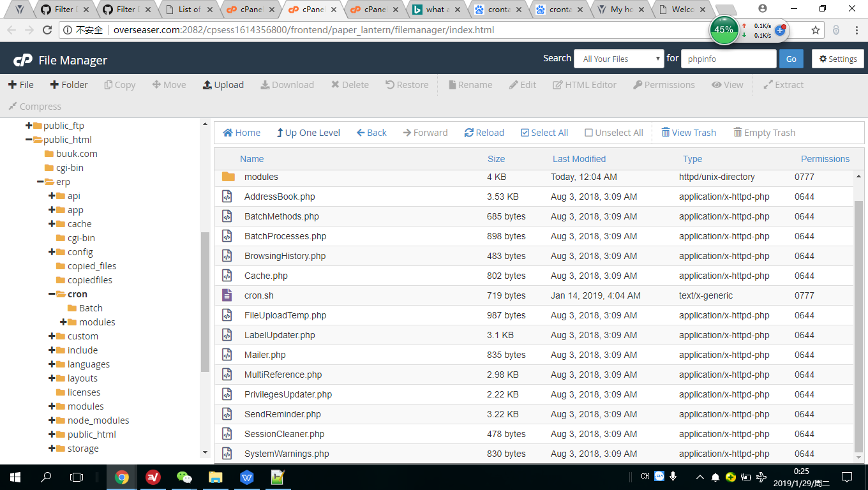The height and width of the screenshot is (490, 868).
Task: Select SessionCleaner.php file icon
Action: pos(227,434)
